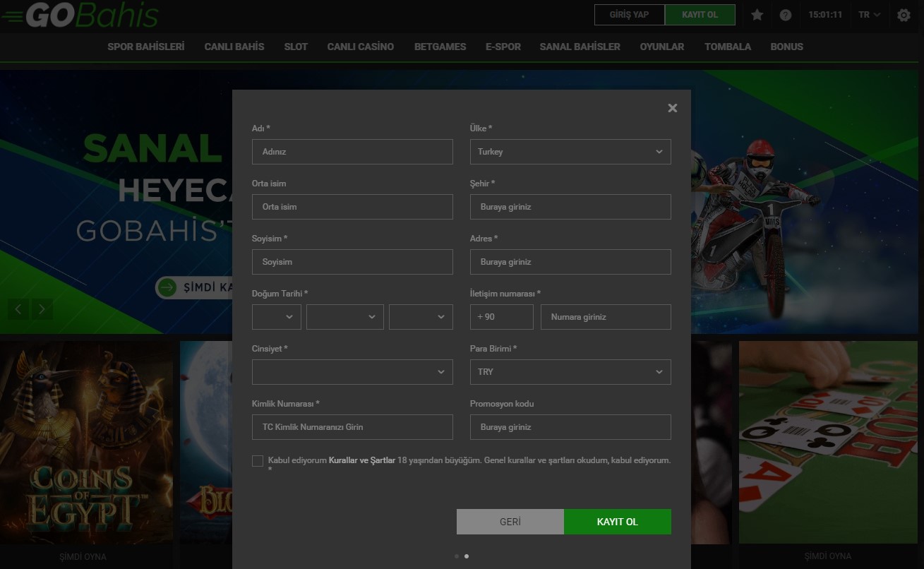Focus the +90 country code field
The image size is (924, 569).
click(x=502, y=317)
